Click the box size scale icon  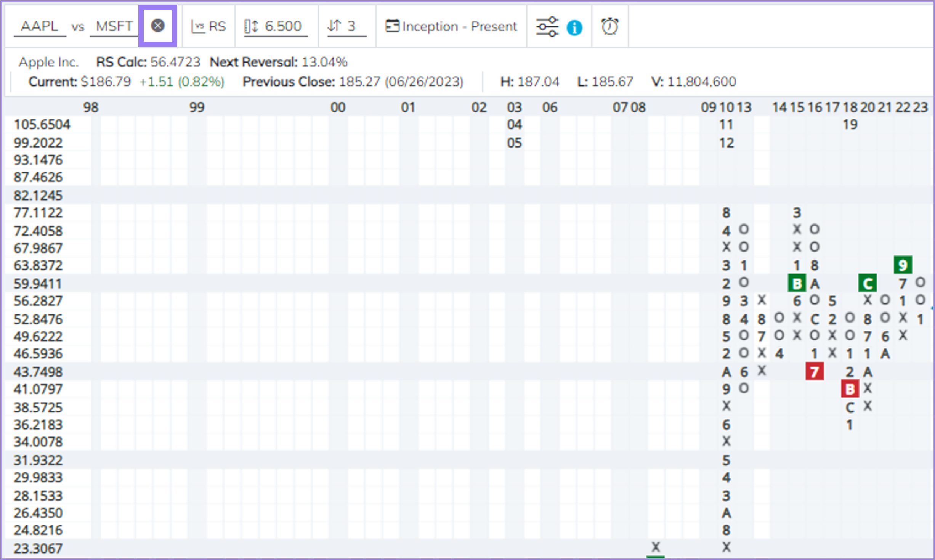(251, 26)
